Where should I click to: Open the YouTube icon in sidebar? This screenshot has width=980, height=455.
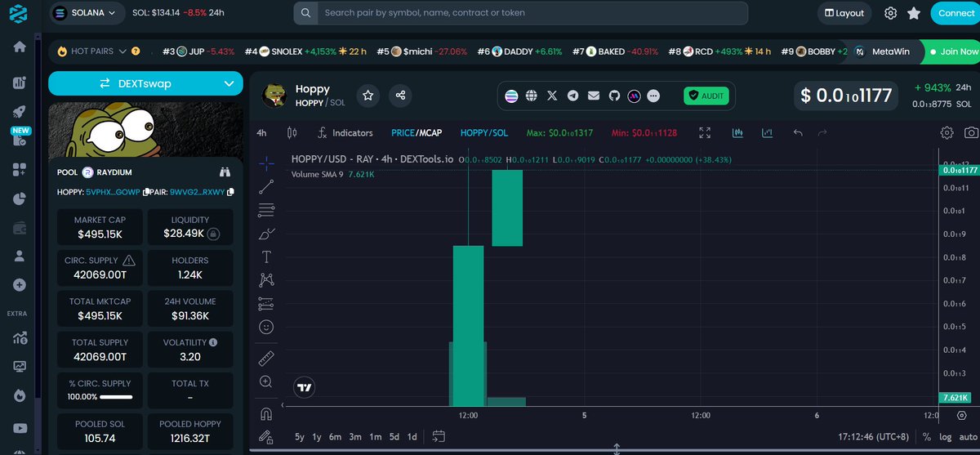[x=20, y=427]
